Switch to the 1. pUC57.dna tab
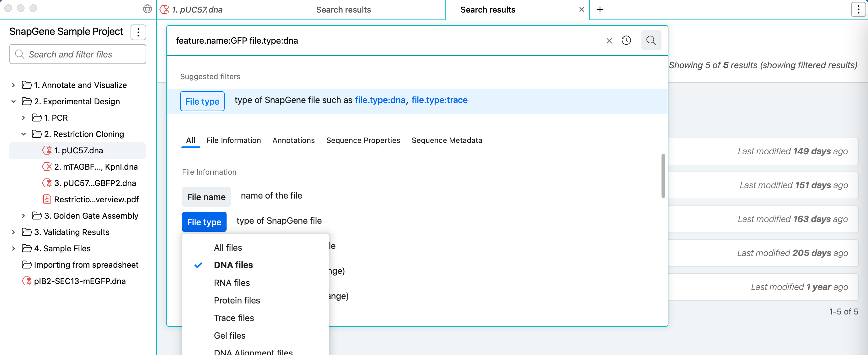Viewport: 868px width, 355px height. pos(228,10)
